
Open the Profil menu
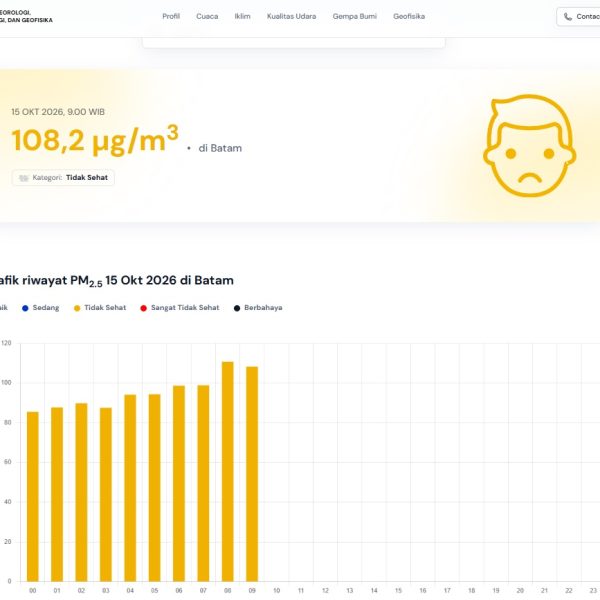click(171, 16)
